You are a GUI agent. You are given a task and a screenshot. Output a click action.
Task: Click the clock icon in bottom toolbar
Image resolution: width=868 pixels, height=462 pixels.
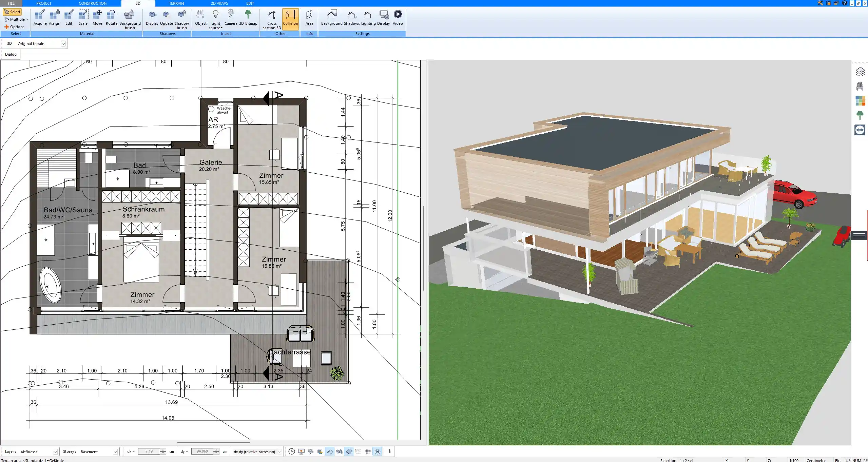coord(291,451)
